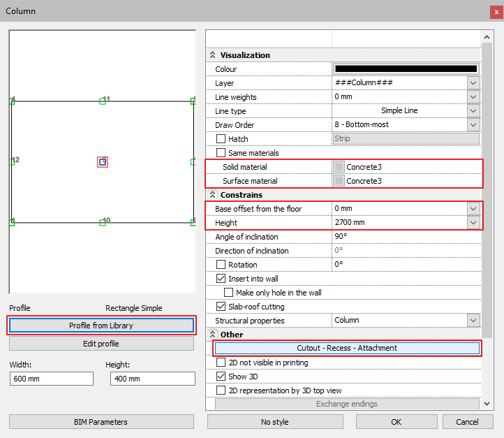Uncheck the Show 3D option
The width and height of the screenshot is (504, 438).
(221, 377)
